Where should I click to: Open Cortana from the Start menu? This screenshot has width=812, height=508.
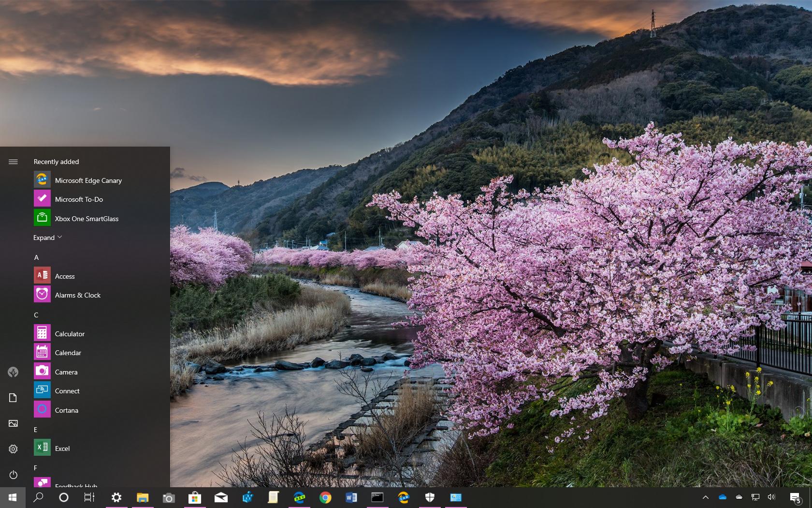click(x=66, y=410)
